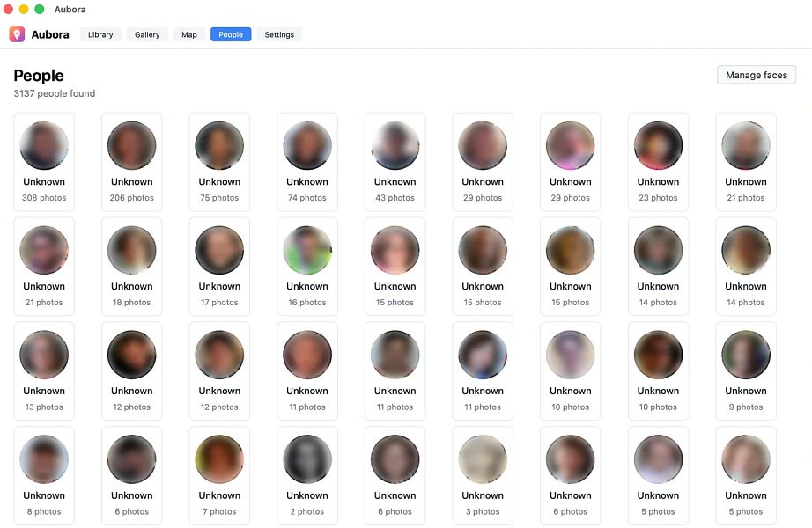The height and width of the screenshot is (528, 812).
Task: Click the "3137 people found" text
Action: point(55,93)
